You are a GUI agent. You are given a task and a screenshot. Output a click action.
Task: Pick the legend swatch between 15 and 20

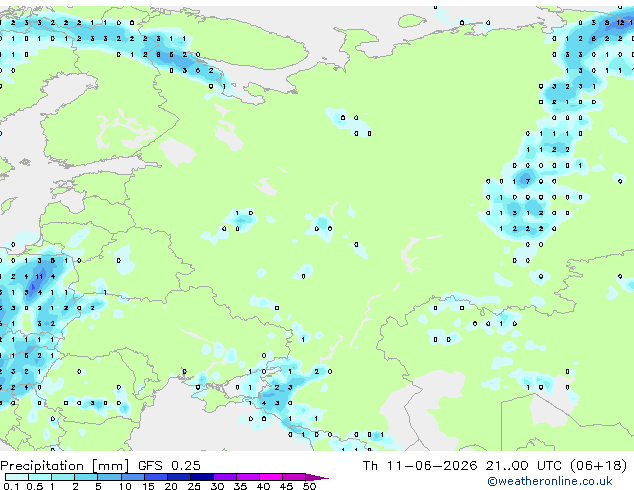tap(155, 477)
